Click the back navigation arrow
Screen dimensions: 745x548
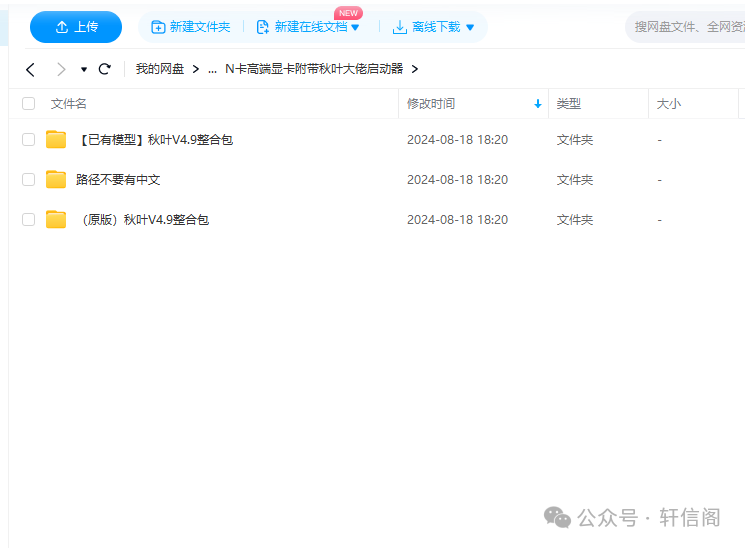(30, 69)
